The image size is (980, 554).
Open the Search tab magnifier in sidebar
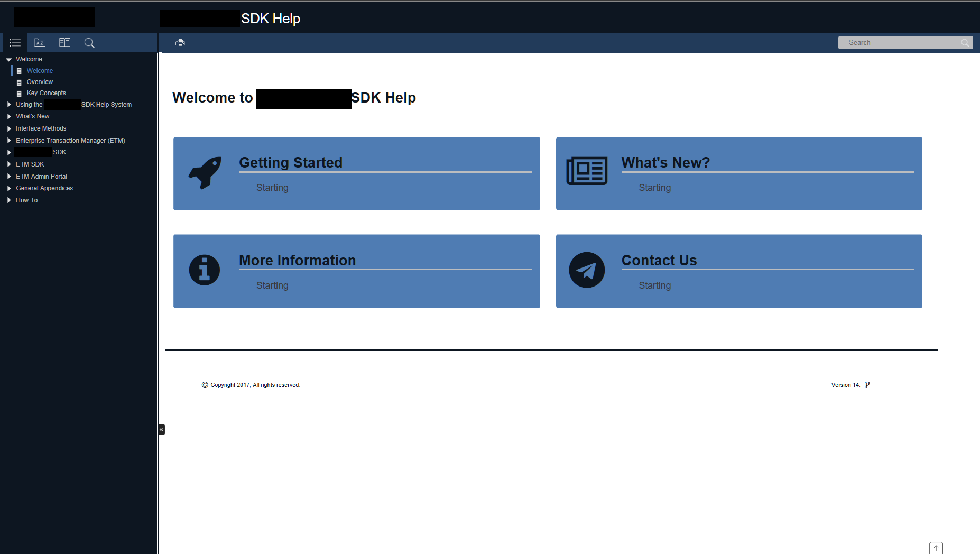(89, 43)
